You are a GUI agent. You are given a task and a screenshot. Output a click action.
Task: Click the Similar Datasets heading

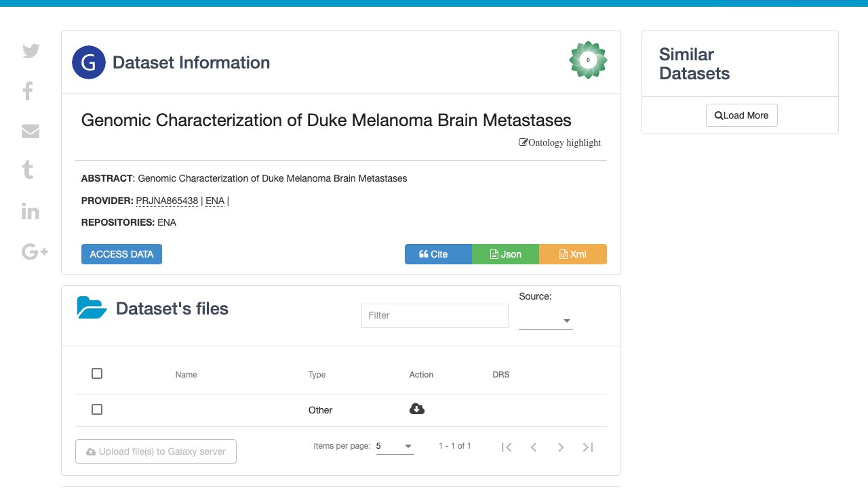tap(694, 64)
